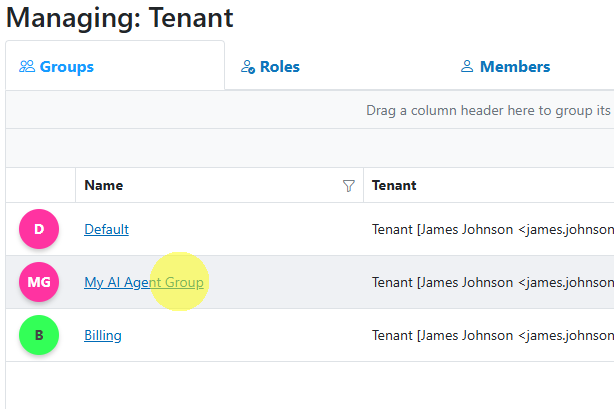
Task: Click the green B avatar for Billing
Action: pyautogui.click(x=39, y=335)
